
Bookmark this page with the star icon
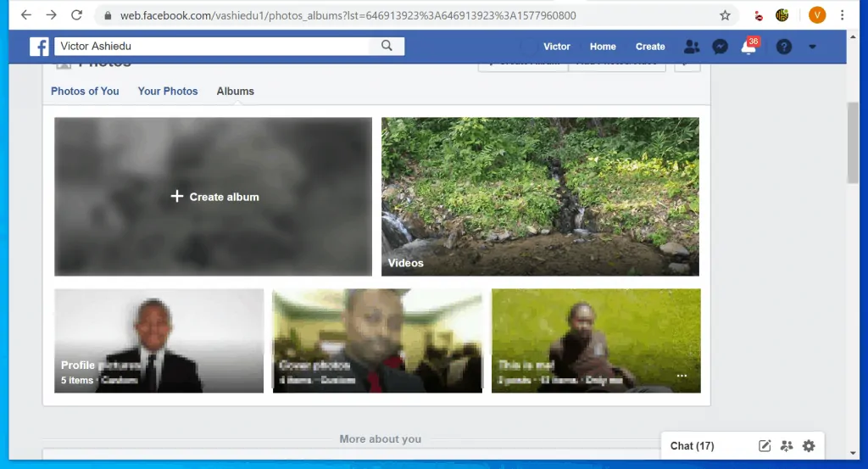tap(725, 15)
